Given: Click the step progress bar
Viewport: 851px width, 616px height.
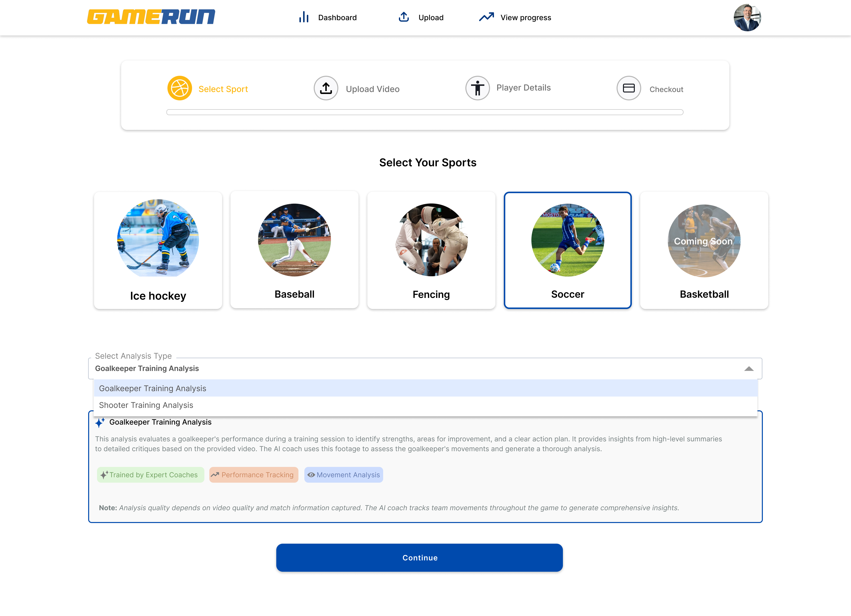Looking at the screenshot, I should (x=425, y=112).
